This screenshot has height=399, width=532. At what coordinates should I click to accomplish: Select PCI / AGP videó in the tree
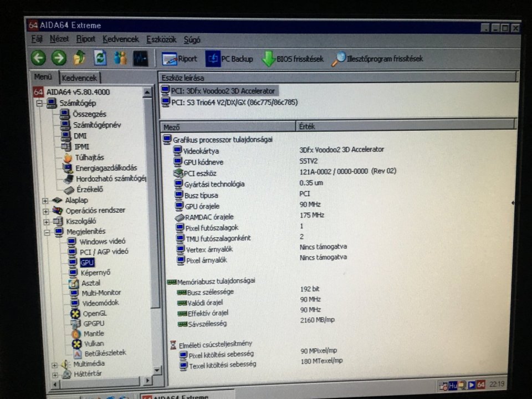point(98,252)
